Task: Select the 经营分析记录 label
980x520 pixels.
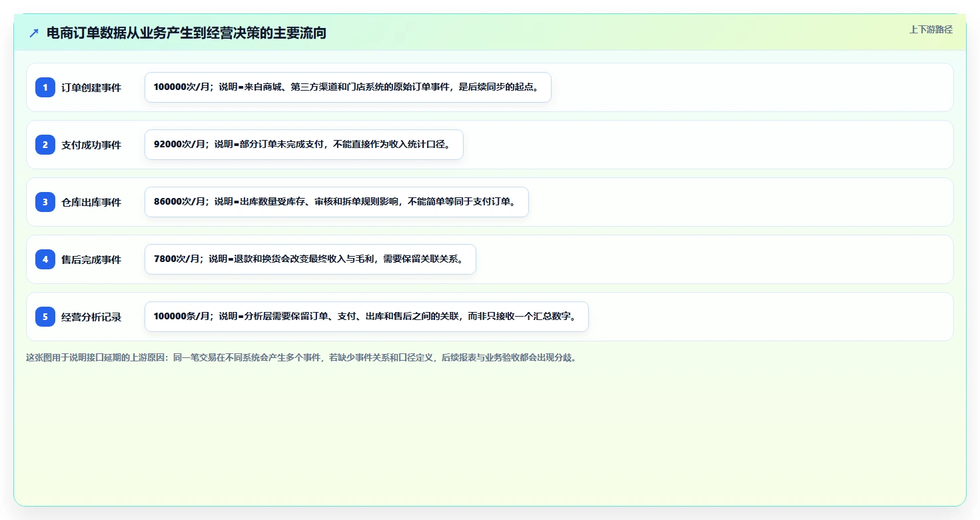Action: pos(91,317)
